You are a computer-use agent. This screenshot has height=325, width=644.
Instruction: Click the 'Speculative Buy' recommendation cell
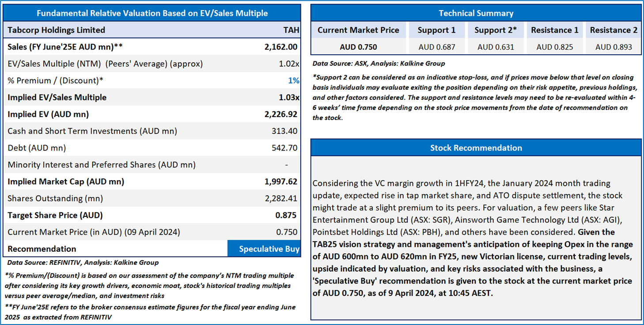pyautogui.click(x=264, y=249)
